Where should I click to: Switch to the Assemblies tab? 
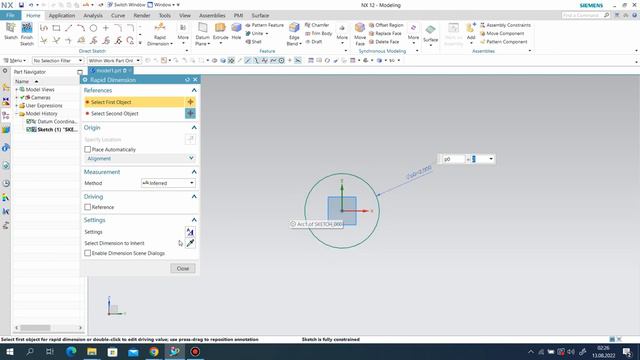(212, 16)
